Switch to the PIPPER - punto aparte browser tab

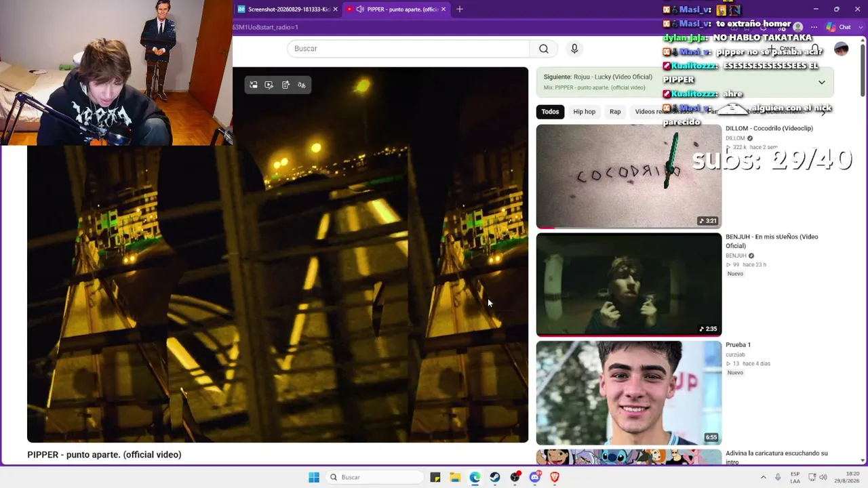tap(397, 9)
